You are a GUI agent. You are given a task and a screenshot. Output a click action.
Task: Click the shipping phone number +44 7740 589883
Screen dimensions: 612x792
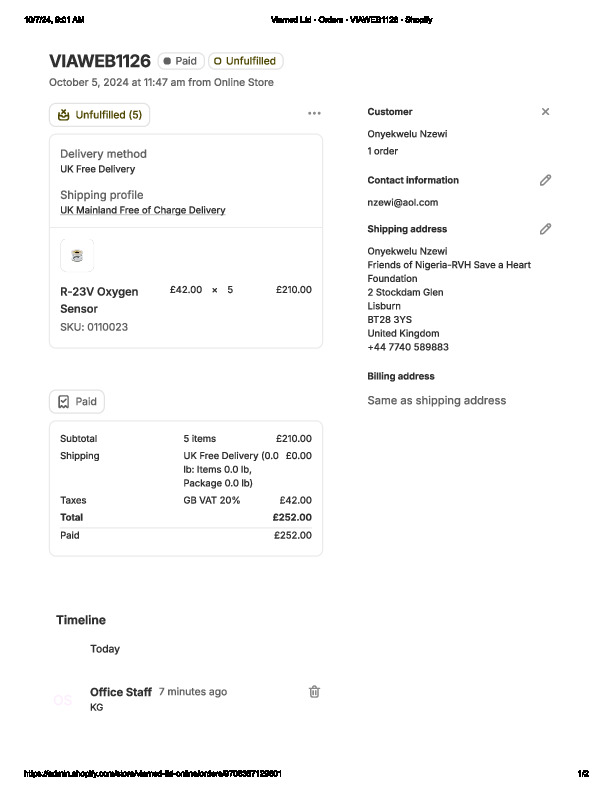coord(408,347)
